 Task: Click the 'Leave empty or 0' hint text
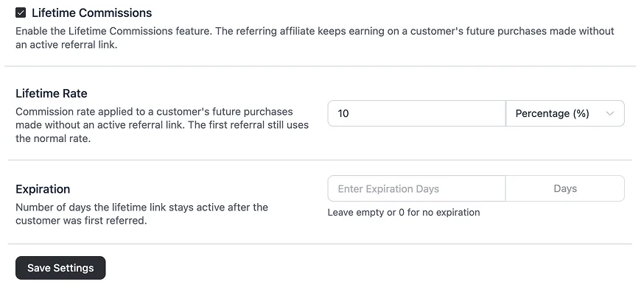click(x=404, y=213)
